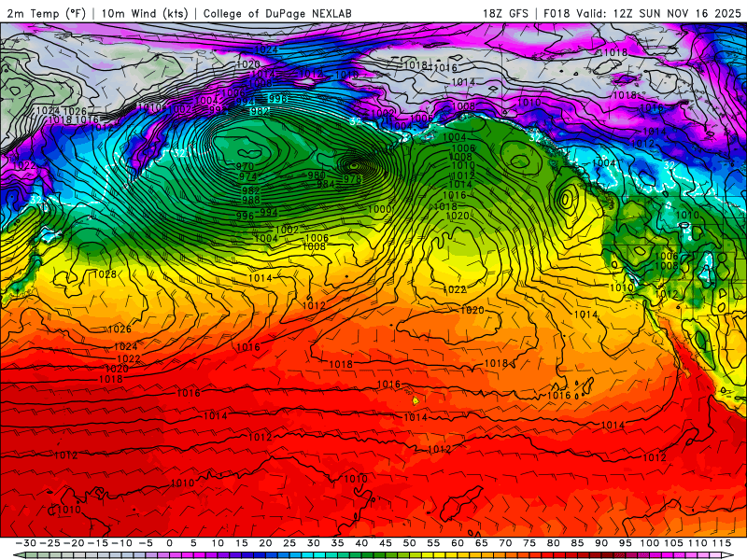
Task: Click the 50 legend value
Action: point(409,543)
